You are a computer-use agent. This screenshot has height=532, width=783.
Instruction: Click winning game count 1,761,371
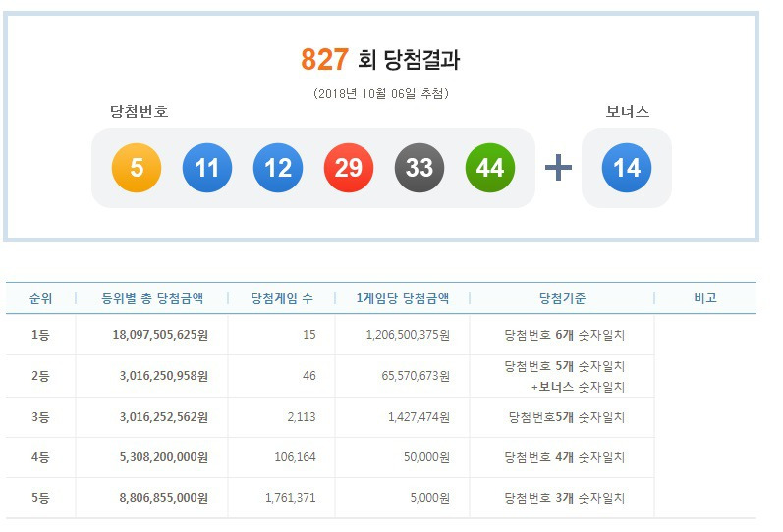pyautogui.click(x=290, y=498)
